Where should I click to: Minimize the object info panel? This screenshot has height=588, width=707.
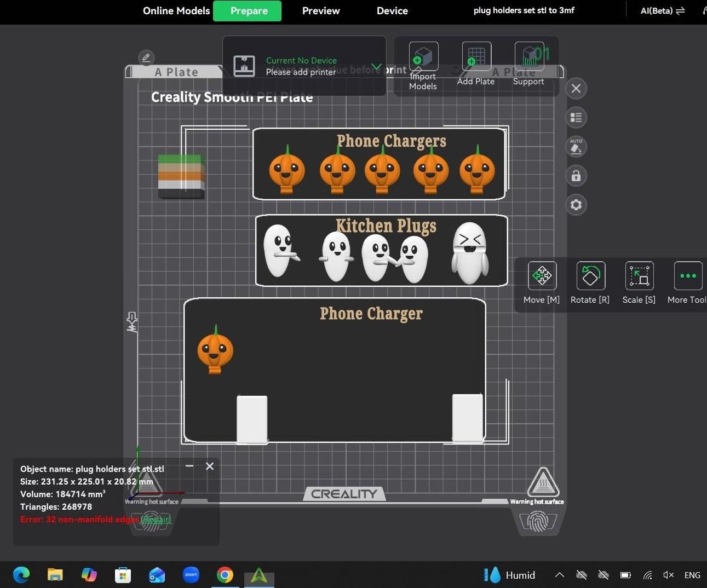[189, 466]
